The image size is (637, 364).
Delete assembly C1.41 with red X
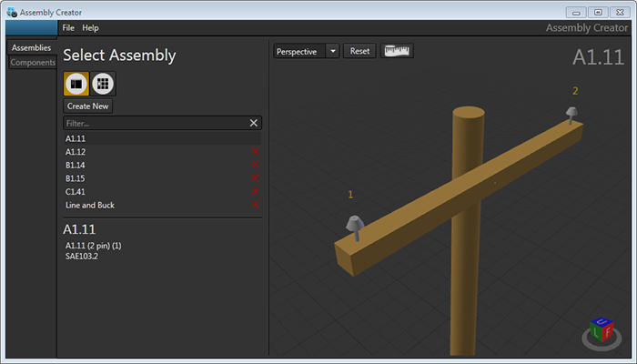[x=255, y=192]
